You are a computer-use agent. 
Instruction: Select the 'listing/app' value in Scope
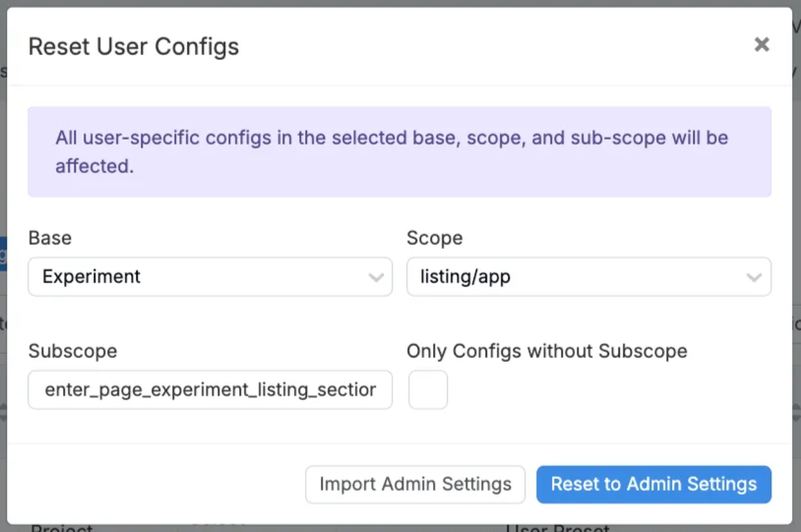pyautogui.click(x=465, y=277)
